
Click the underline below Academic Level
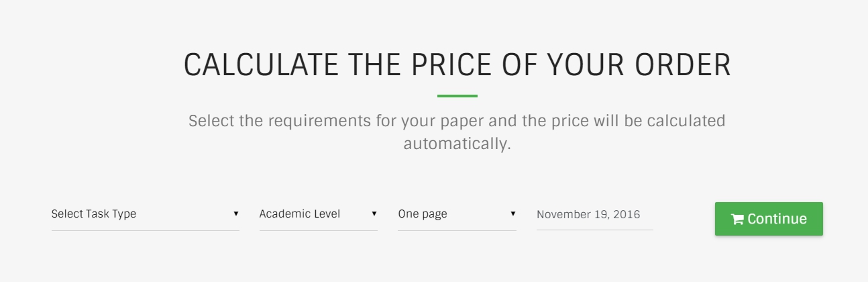tap(319, 230)
